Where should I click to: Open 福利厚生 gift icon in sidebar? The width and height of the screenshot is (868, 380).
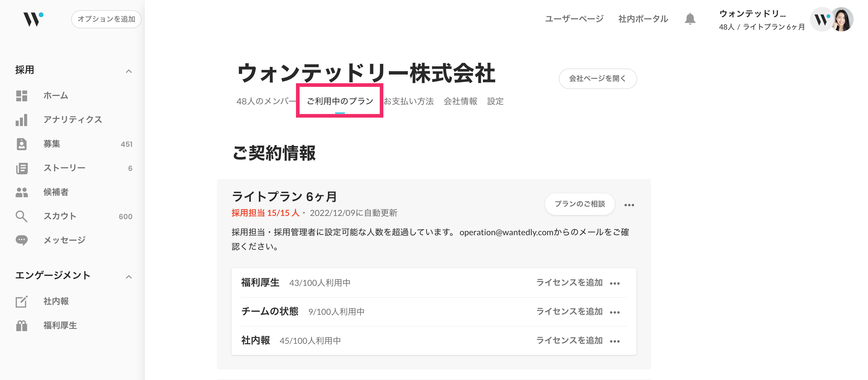[x=22, y=326]
